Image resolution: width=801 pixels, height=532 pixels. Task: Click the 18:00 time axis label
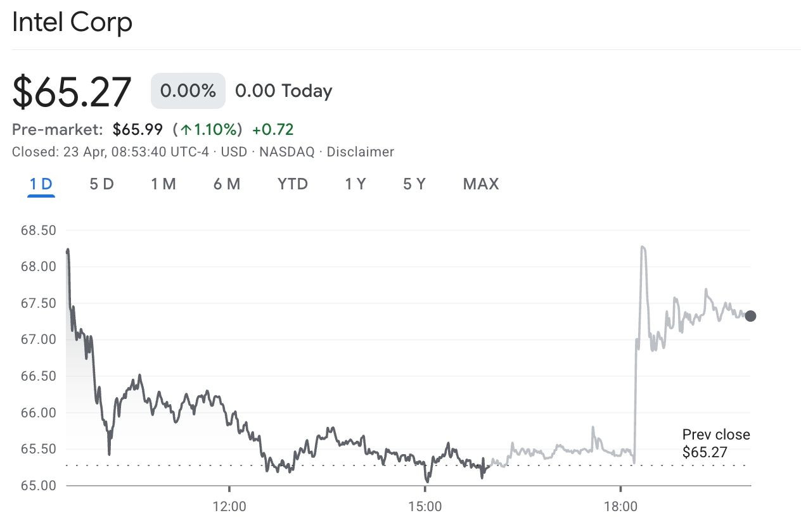coord(620,507)
